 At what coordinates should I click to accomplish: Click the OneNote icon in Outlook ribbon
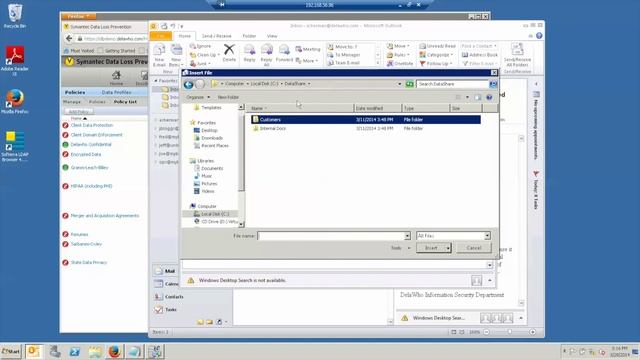[x=400, y=63]
